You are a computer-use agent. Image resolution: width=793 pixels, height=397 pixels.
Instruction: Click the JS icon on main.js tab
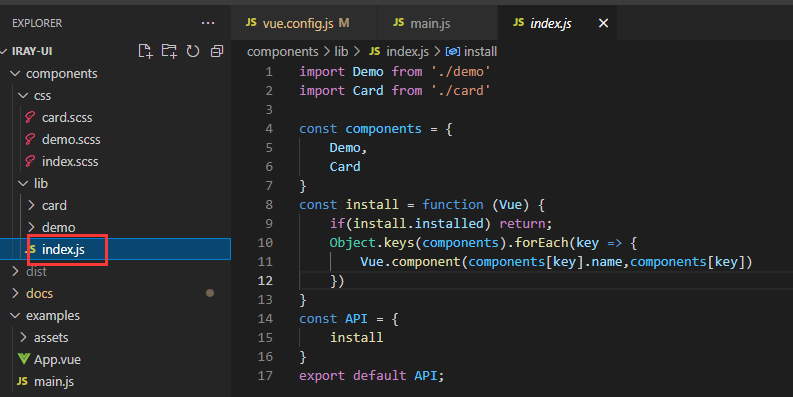[399, 22]
